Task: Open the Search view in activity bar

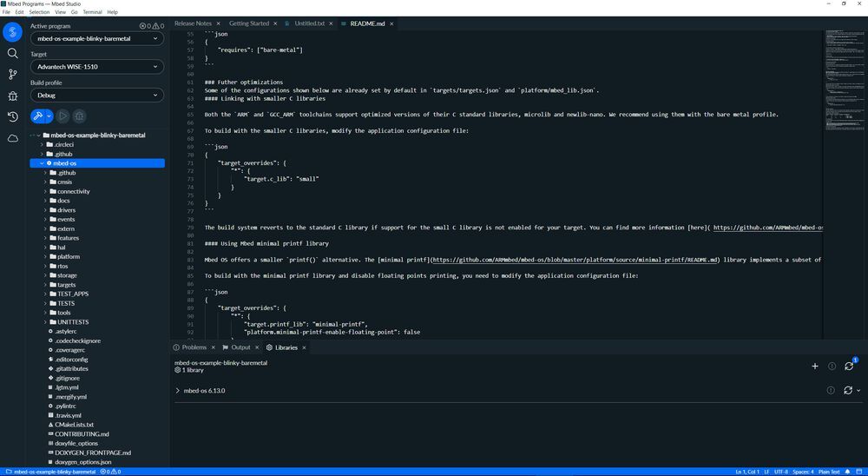Action: (x=12, y=53)
